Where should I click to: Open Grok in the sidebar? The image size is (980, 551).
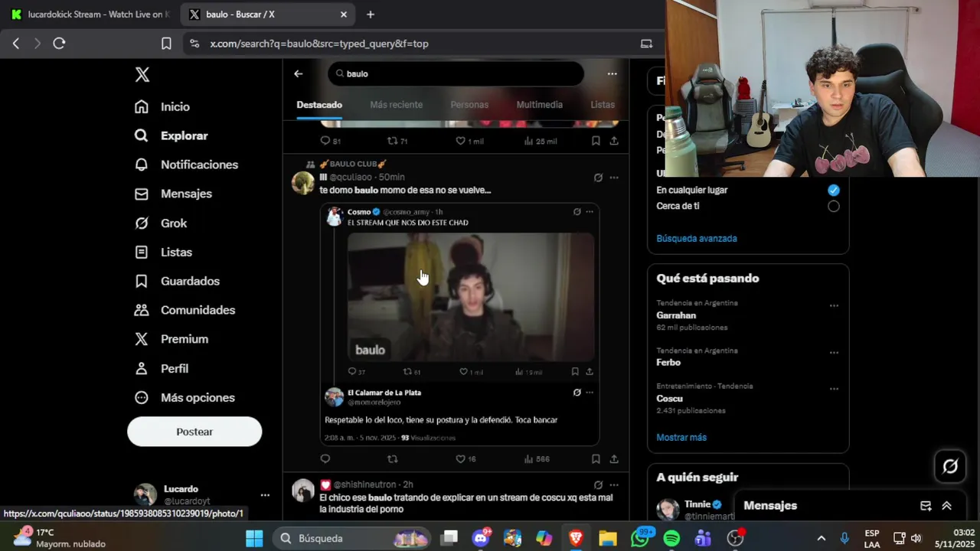[x=161, y=223]
